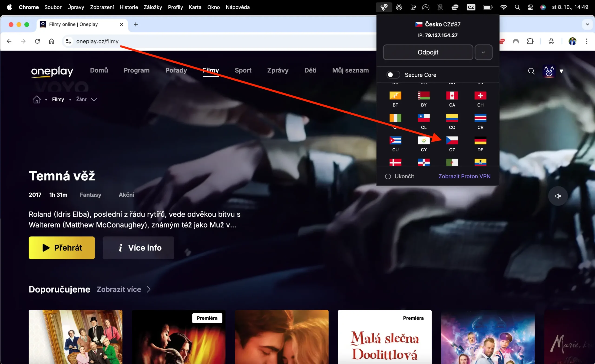595x364 pixels.
Task: Switch to the Sport section in Oneplay navigation
Action: pyautogui.click(x=243, y=70)
